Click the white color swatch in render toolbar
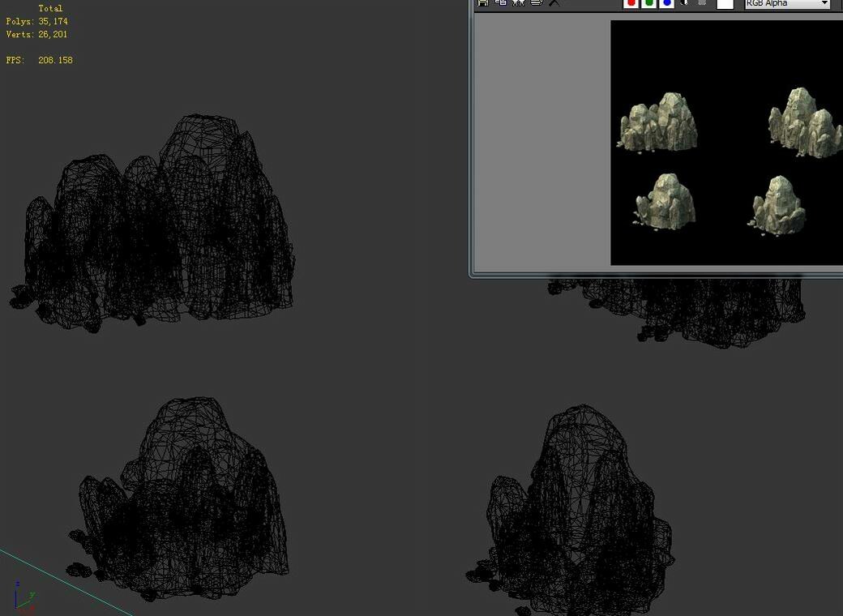Viewport: 843px width, 616px height. coord(725,4)
